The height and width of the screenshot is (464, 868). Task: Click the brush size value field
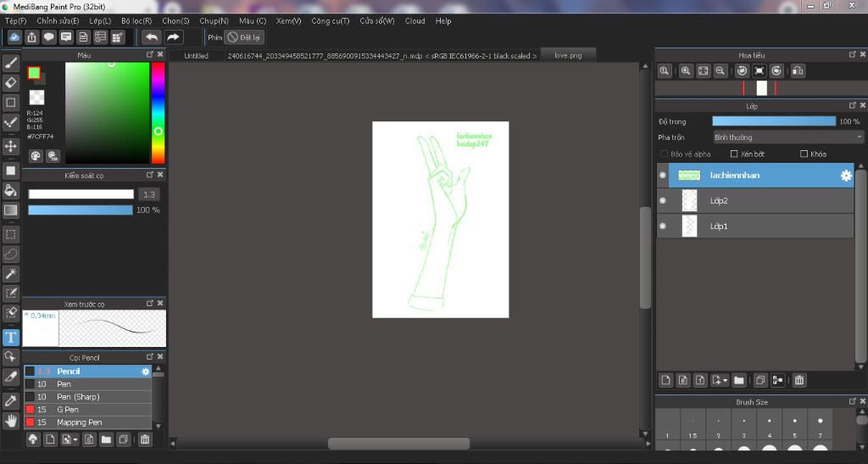point(149,194)
